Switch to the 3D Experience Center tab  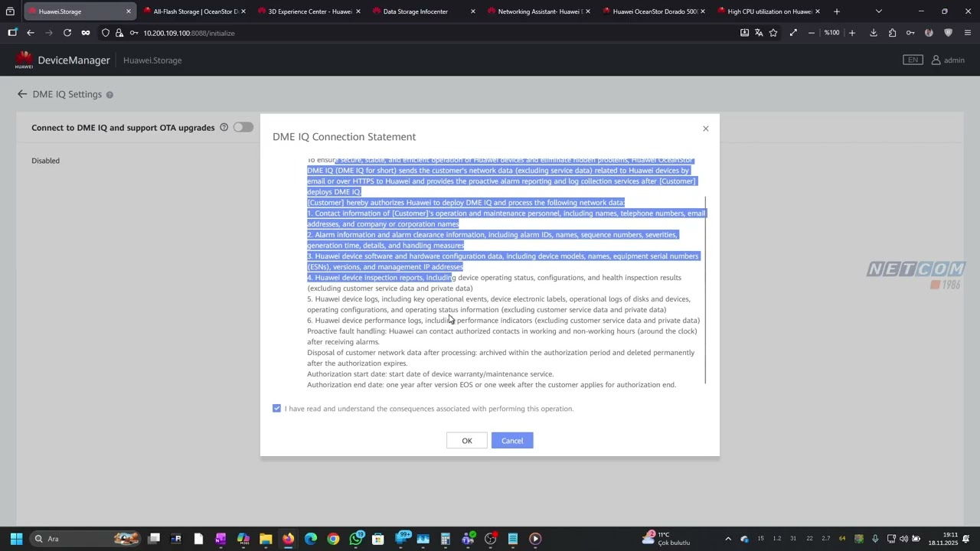pos(309,11)
